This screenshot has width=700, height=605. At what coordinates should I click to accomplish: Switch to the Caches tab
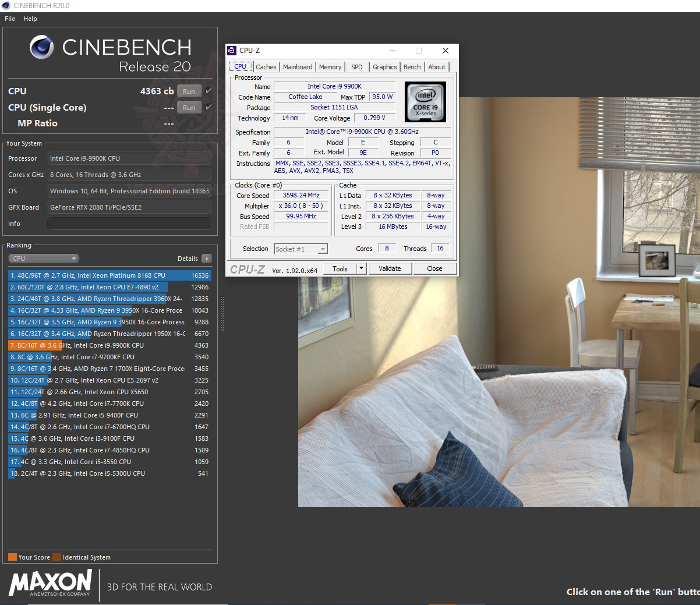pyautogui.click(x=266, y=67)
